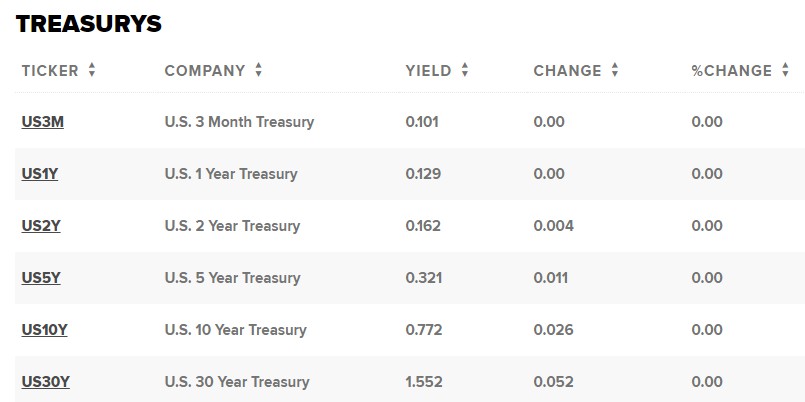The width and height of the screenshot is (805, 402).
Task: Open the US30Y ticker link
Action: [44, 382]
